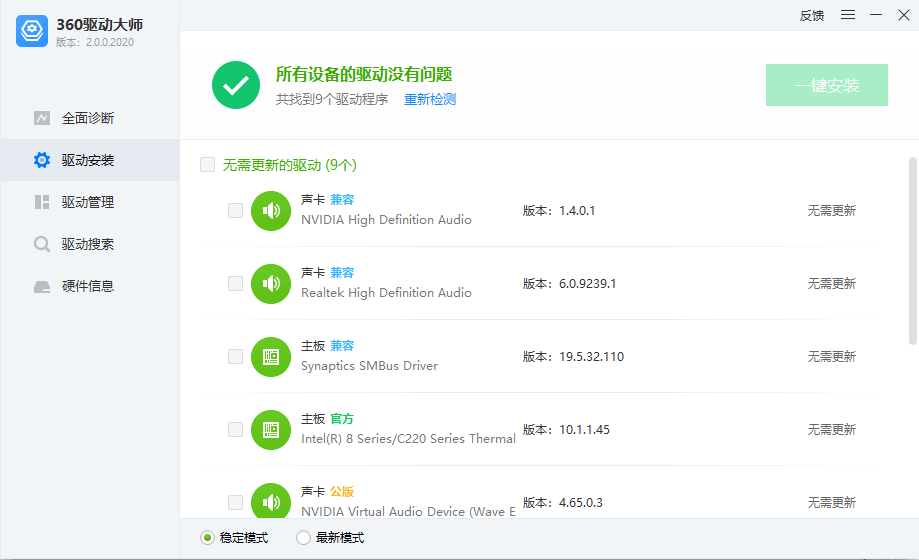Screen dimensions: 919x560
Task: Click the 兼容 tag on Realtek High Definition Audio
Action: 342,273
